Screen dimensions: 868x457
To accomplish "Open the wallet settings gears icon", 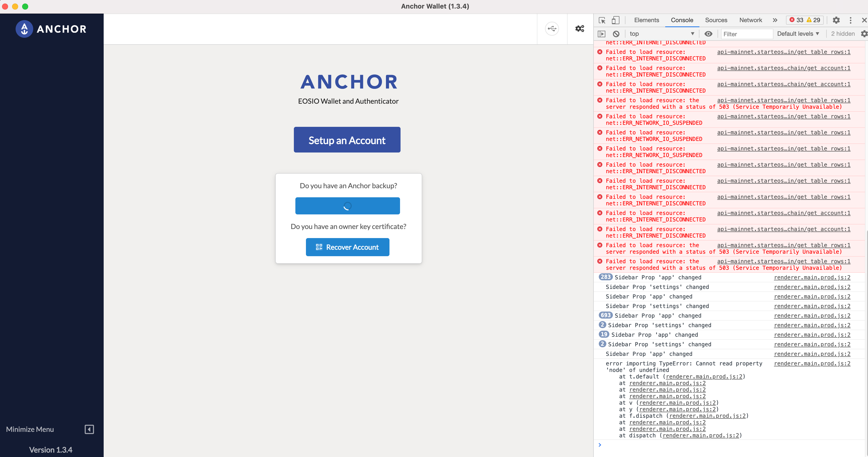I will click(580, 29).
